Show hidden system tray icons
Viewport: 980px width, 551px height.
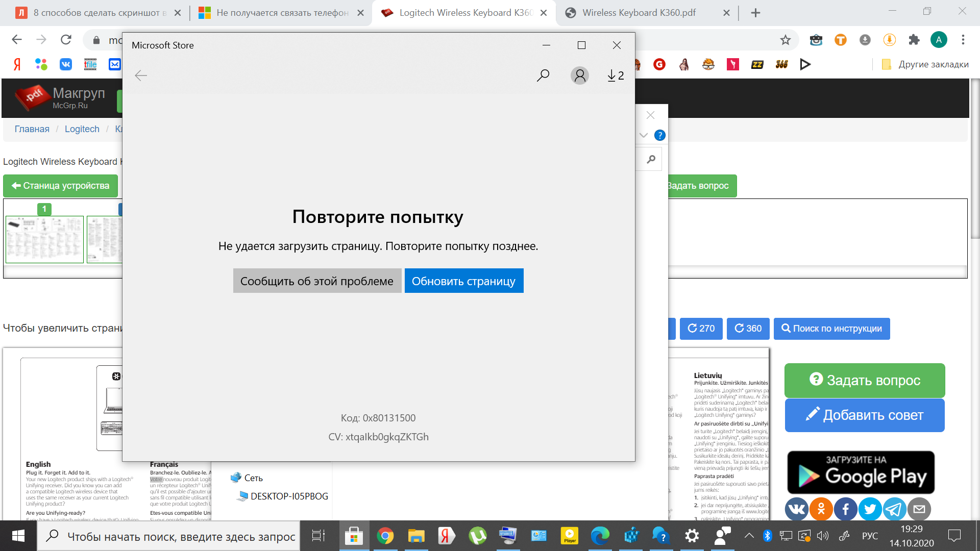pyautogui.click(x=749, y=536)
